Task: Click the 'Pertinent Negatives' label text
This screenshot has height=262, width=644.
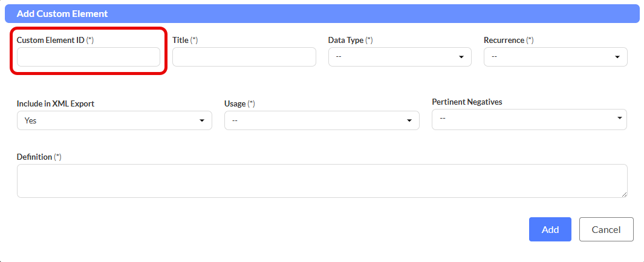Action: [467, 102]
